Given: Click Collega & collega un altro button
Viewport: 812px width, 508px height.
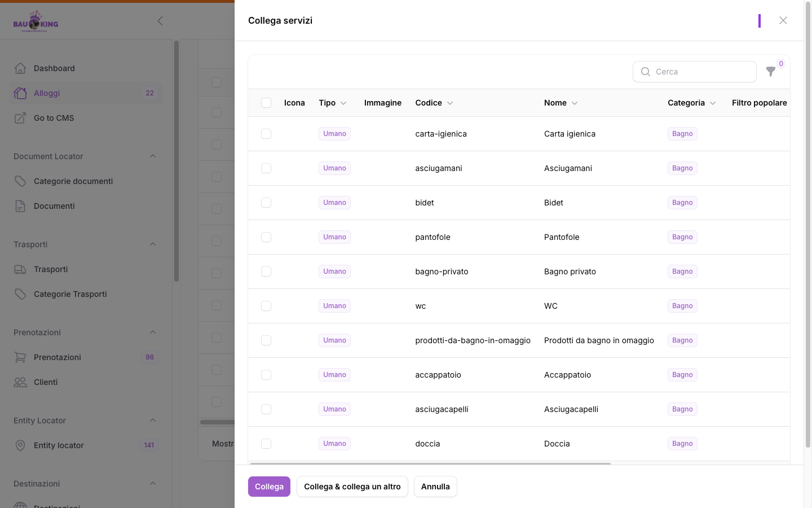Looking at the screenshot, I should [x=352, y=487].
